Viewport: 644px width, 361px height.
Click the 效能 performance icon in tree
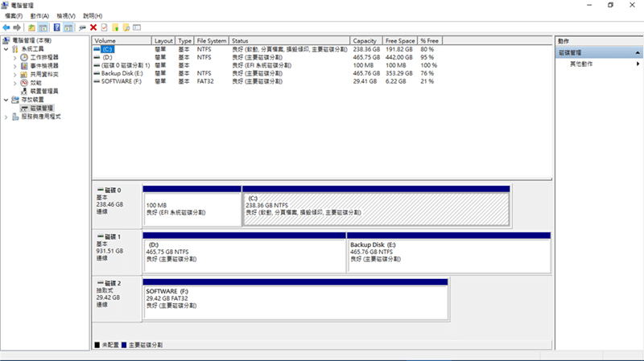point(24,83)
